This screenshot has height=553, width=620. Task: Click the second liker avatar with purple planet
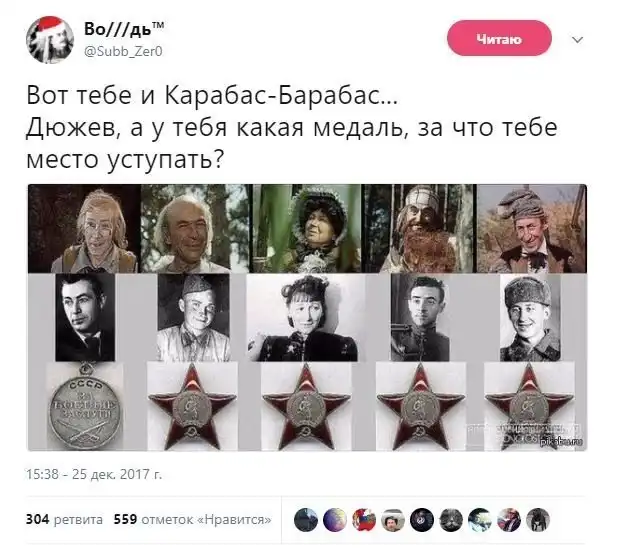[x=335, y=519]
